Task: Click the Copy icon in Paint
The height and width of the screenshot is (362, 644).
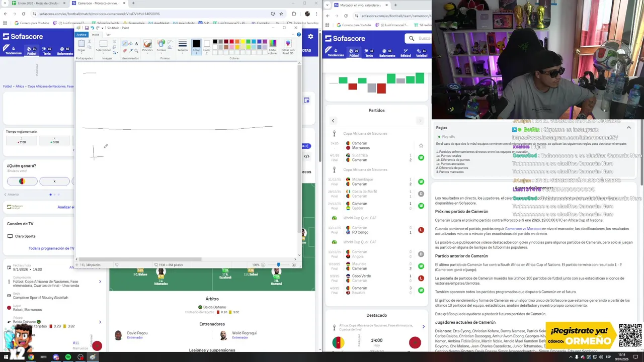Action: pos(89,47)
